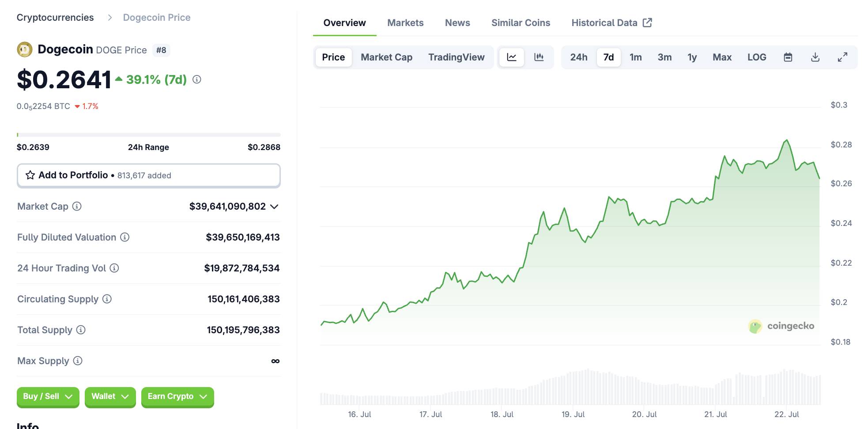Click the 0.0₅2254 BTC price text
Viewport: 868px width, 429px height.
[43, 106]
